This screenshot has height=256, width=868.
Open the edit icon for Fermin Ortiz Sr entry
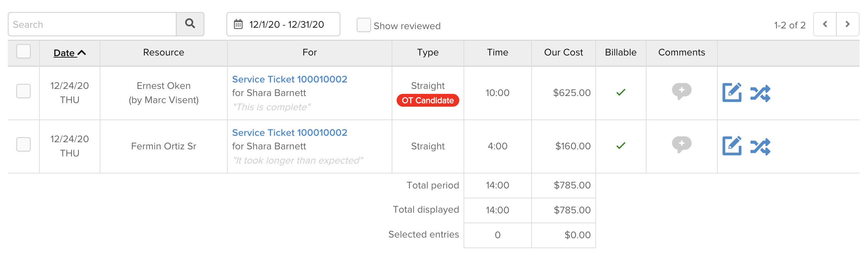732,146
